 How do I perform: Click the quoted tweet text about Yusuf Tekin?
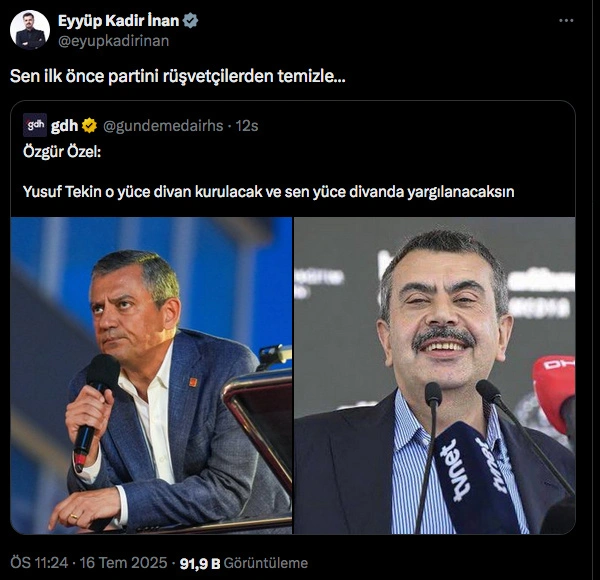click(269, 192)
